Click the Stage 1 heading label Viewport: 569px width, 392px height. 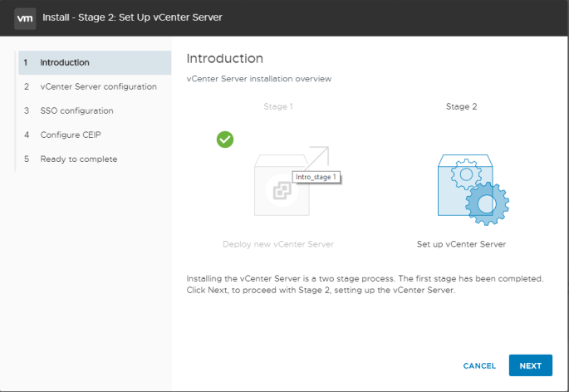point(278,106)
